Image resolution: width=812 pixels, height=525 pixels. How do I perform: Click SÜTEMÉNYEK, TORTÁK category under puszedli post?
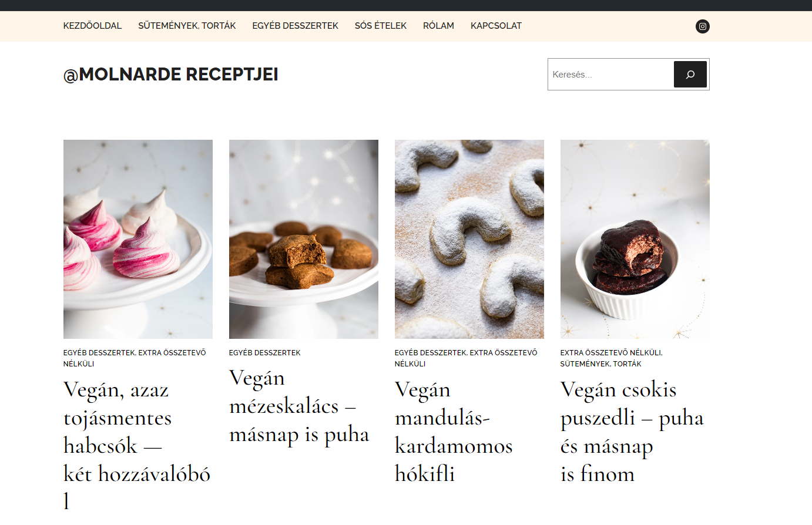tap(600, 364)
